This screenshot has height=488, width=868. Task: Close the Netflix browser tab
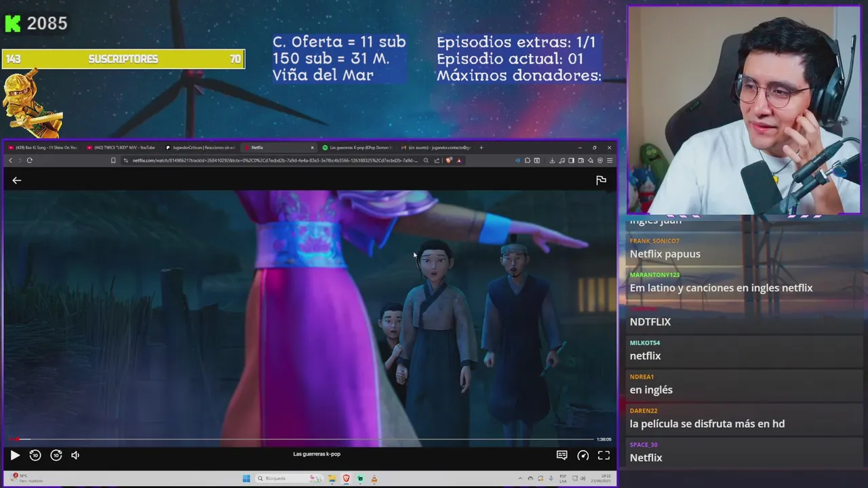[313, 147]
